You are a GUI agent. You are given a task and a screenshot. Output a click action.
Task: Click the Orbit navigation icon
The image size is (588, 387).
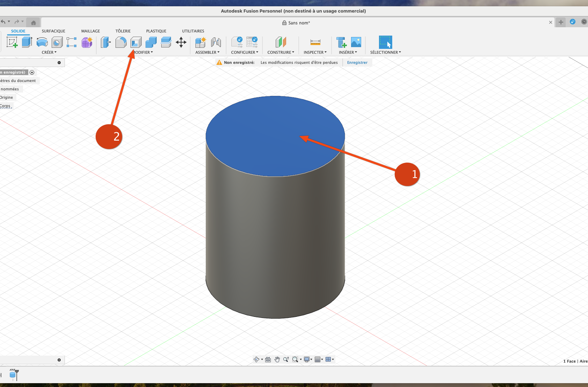coord(256,359)
